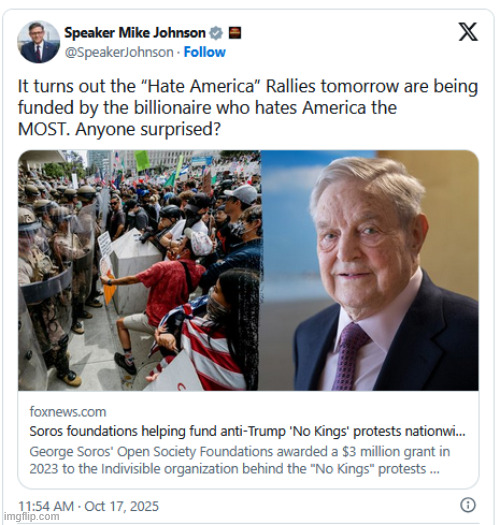Open the 11:54 AM post time
500x525 pixels.
[46, 506]
